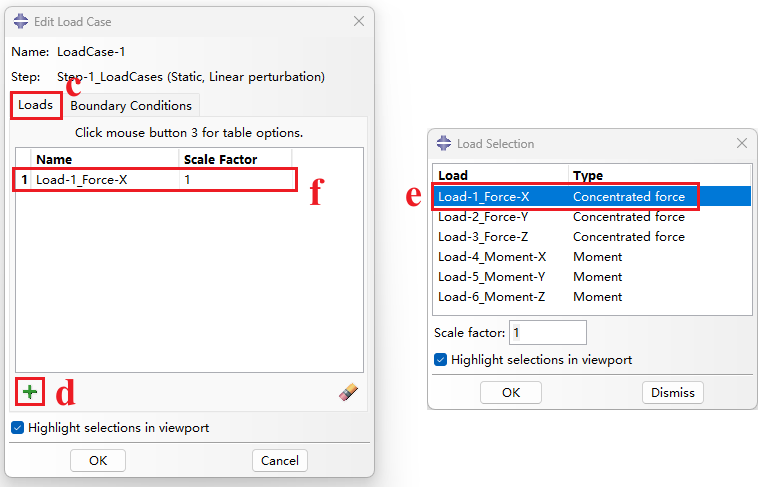
Task: Toggle Highlight selections checkbox in Edit Load Case
Action: click(x=18, y=428)
